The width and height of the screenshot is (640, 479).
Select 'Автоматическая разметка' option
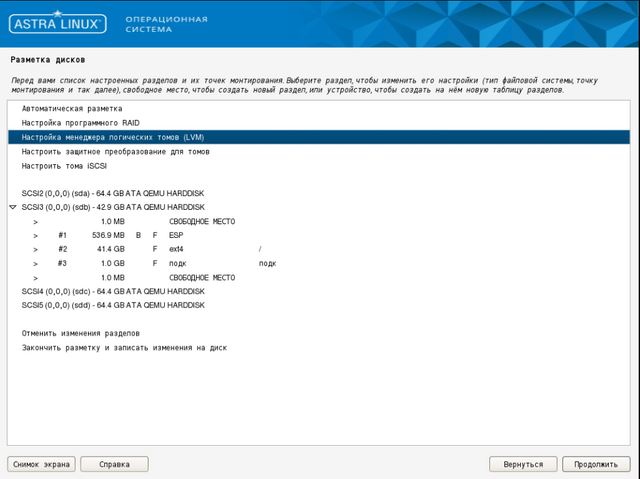click(72, 108)
